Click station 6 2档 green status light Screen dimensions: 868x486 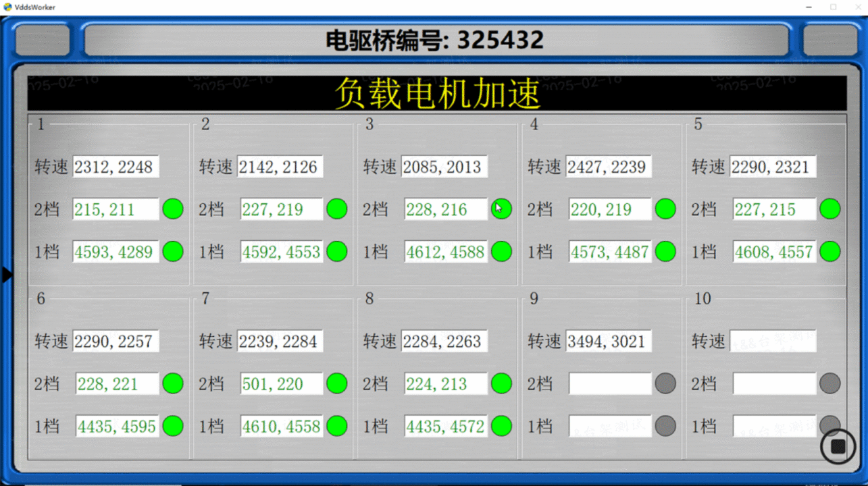[x=173, y=383]
